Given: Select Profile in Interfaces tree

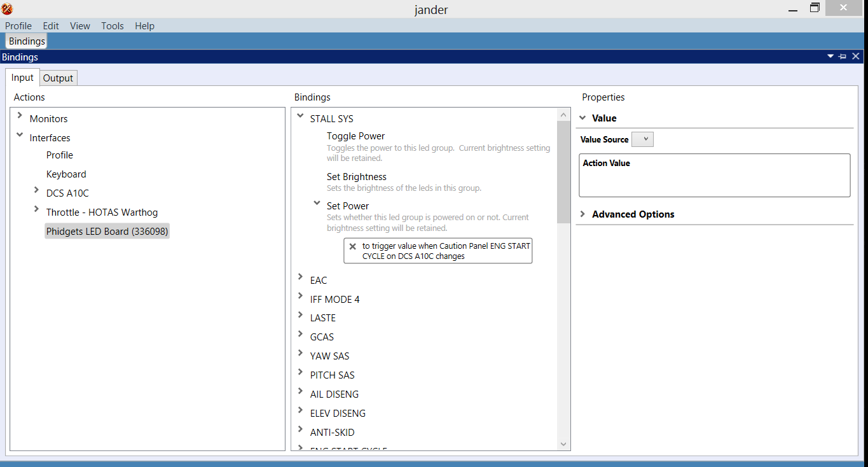Looking at the screenshot, I should coord(60,155).
